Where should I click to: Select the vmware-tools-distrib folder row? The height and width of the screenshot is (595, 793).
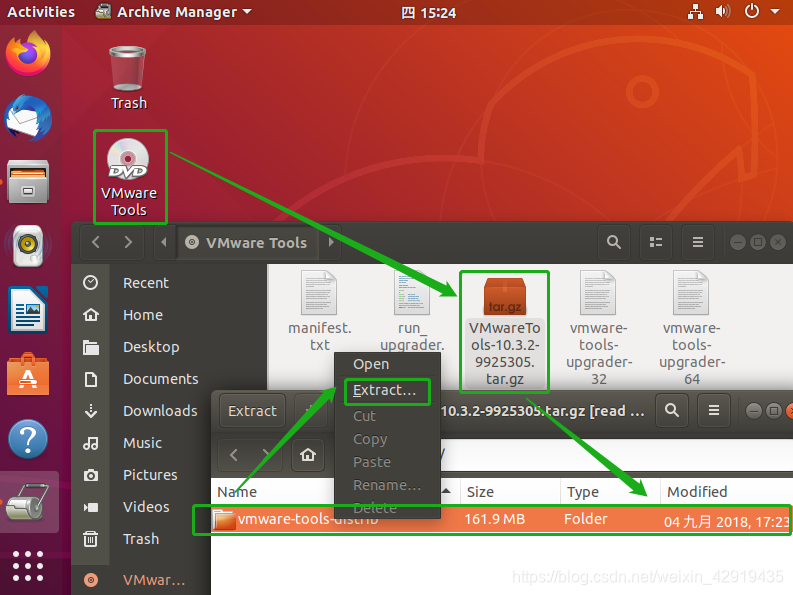coord(501,520)
